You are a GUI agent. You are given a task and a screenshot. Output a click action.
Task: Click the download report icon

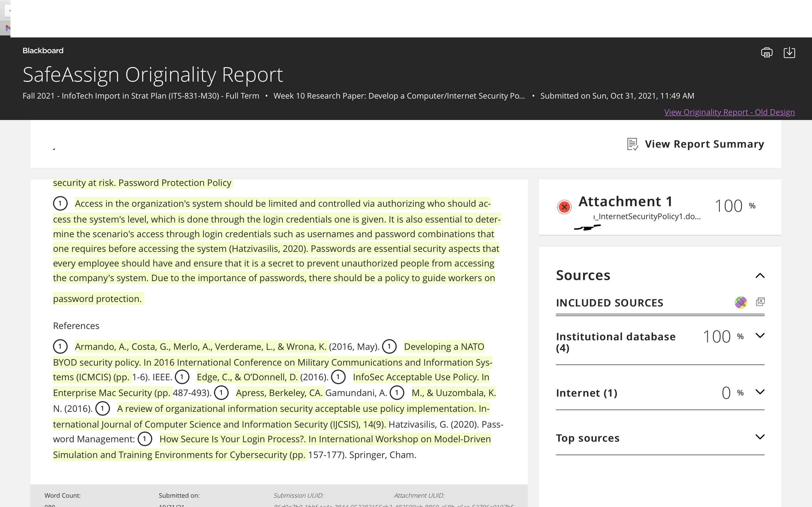pyautogui.click(x=789, y=53)
